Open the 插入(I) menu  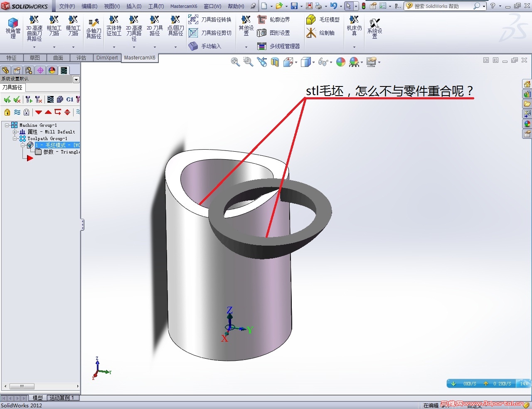tap(134, 6)
